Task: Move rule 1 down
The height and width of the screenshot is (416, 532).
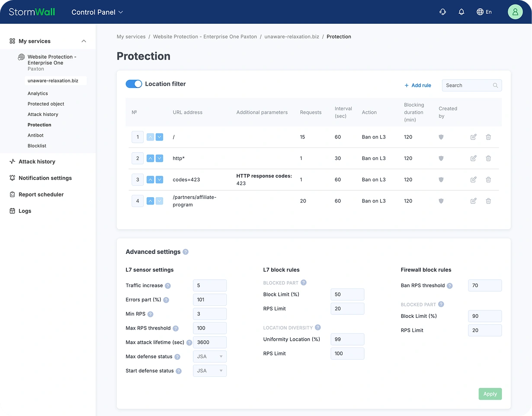Action: (x=159, y=137)
